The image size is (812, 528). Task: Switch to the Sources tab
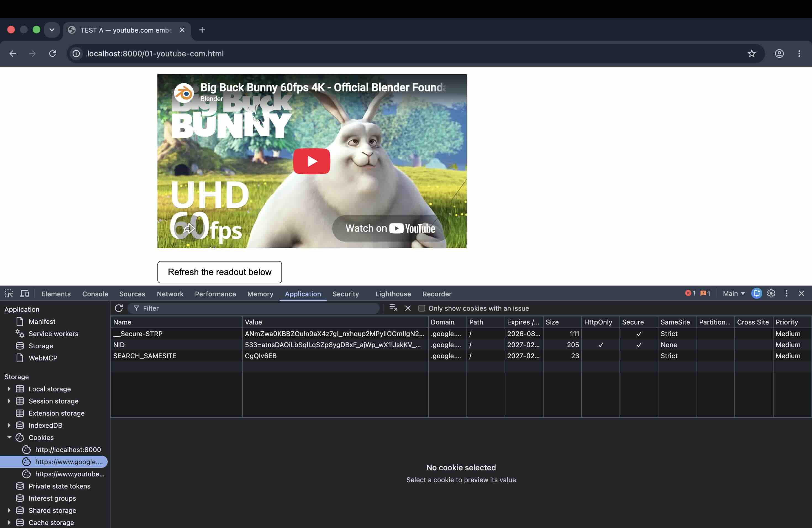tap(132, 294)
